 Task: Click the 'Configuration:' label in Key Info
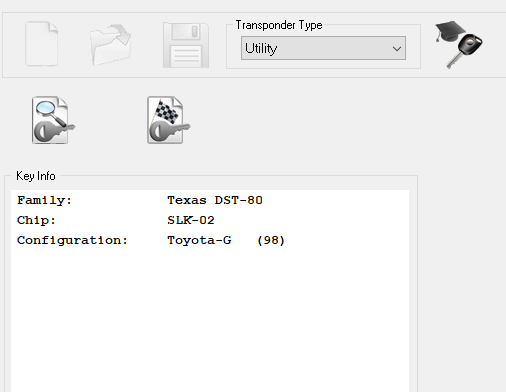coord(72,240)
